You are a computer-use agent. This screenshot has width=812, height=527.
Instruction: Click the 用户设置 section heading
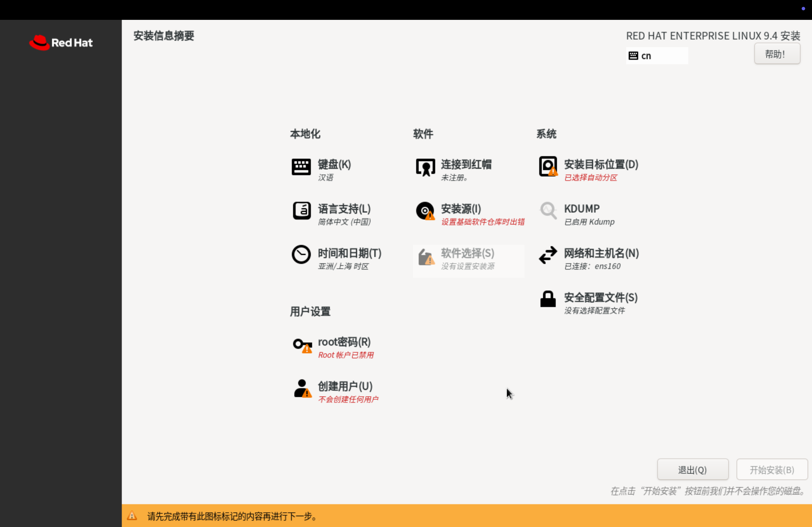click(x=310, y=311)
